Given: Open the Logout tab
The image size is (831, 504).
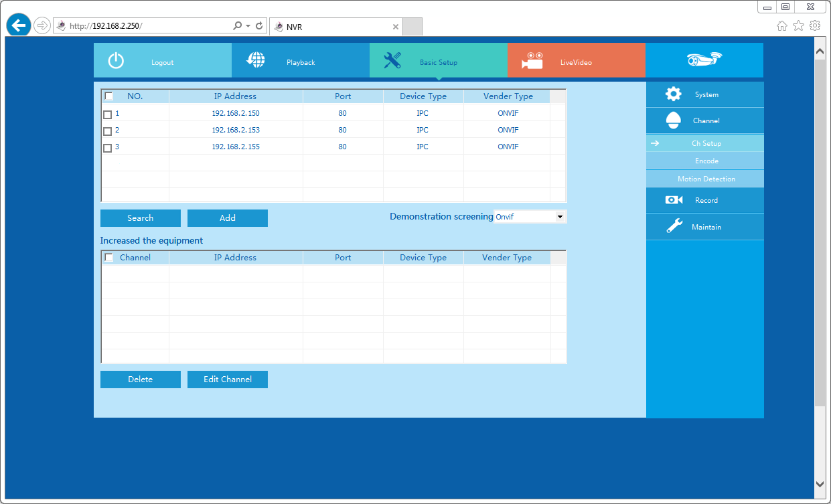Looking at the screenshot, I should tap(163, 60).
